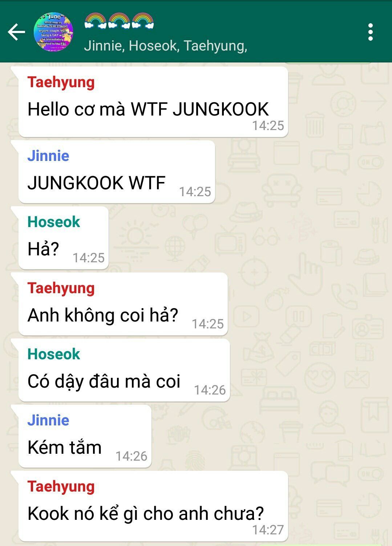Tap Taehyung's name above the 'Anh không coi hả?' message

tap(61, 288)
